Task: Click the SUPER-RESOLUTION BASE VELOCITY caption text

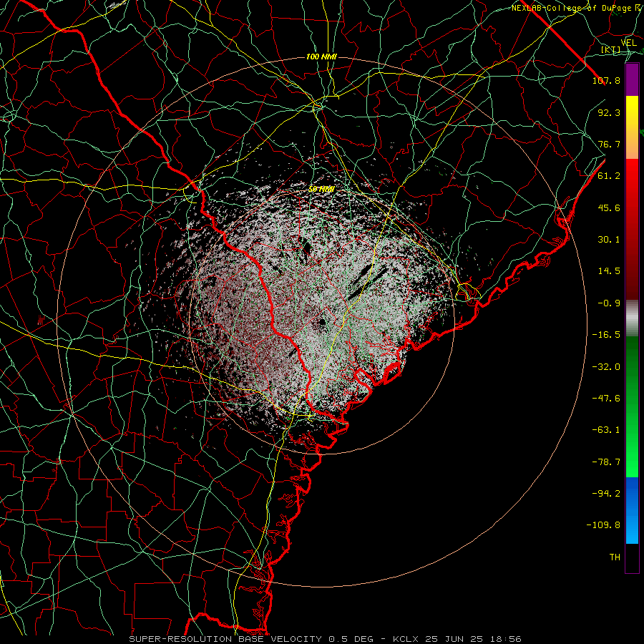Action: coord(225,639)
